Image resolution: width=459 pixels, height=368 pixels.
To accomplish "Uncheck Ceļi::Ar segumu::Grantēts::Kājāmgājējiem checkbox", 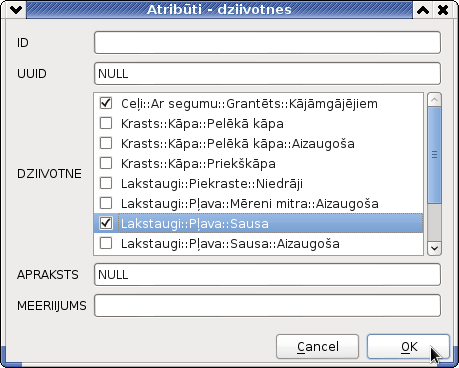I will (106, 103).
